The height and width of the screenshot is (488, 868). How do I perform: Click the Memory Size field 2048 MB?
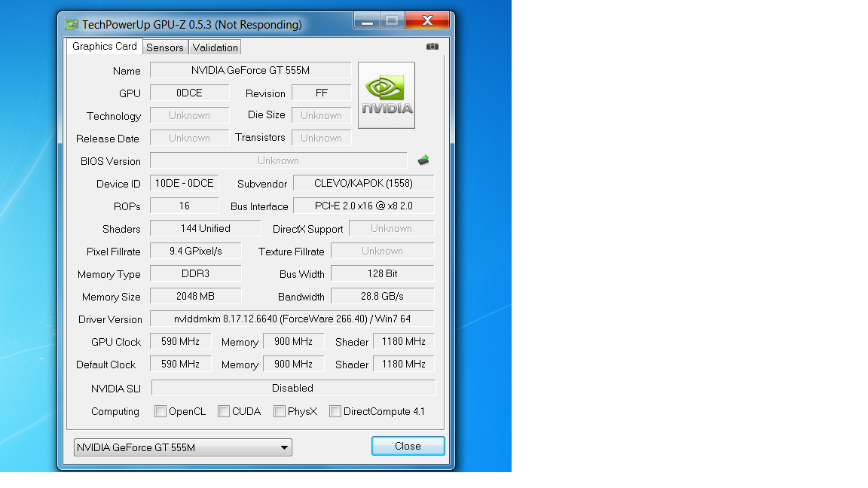(195, 297)
